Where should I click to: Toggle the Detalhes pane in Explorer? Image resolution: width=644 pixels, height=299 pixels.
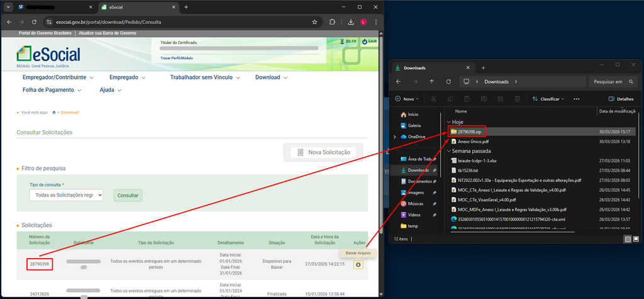point(621,99)
